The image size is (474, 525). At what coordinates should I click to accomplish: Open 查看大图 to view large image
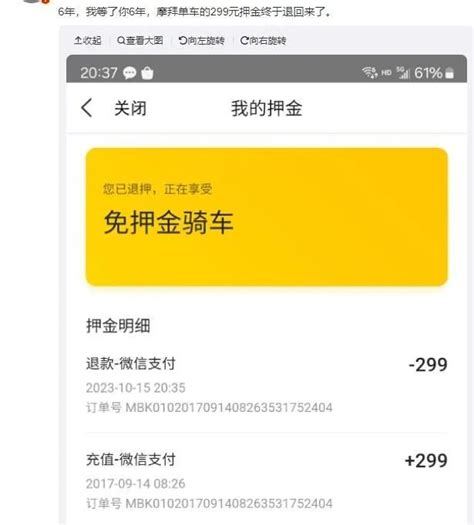pyautogui.click(x=140, y=41)
